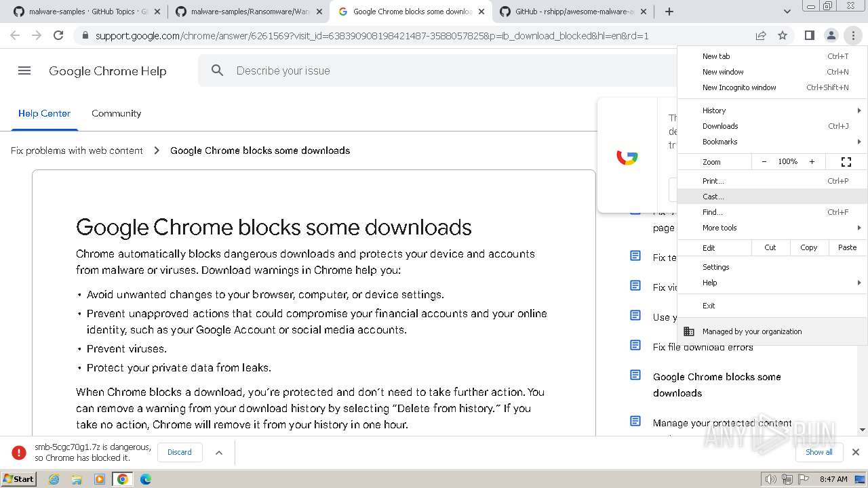Screen dimensions: 868x488
Task: Increase zoom with the plus button
Action: 812,162
